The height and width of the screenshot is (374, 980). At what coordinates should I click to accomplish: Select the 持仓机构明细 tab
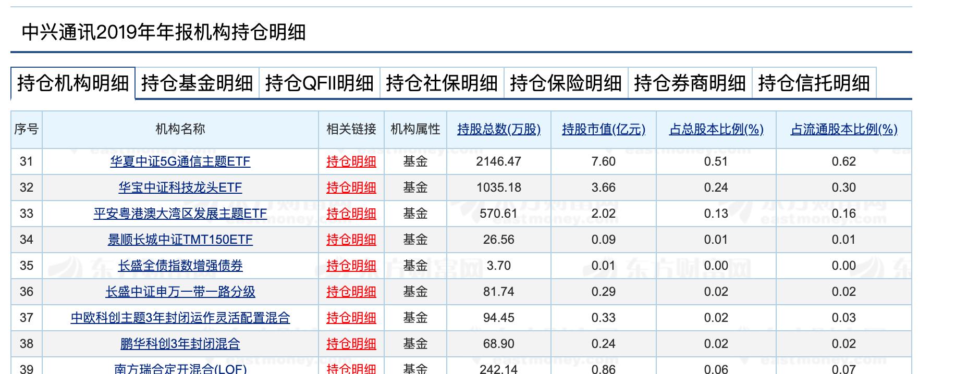[x=73, y=83]
